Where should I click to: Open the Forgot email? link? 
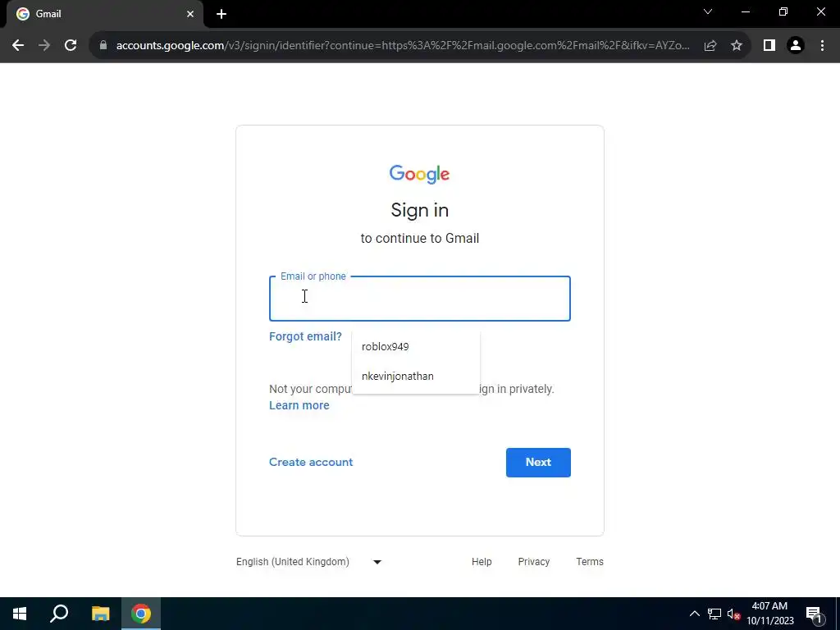point(305,336)
